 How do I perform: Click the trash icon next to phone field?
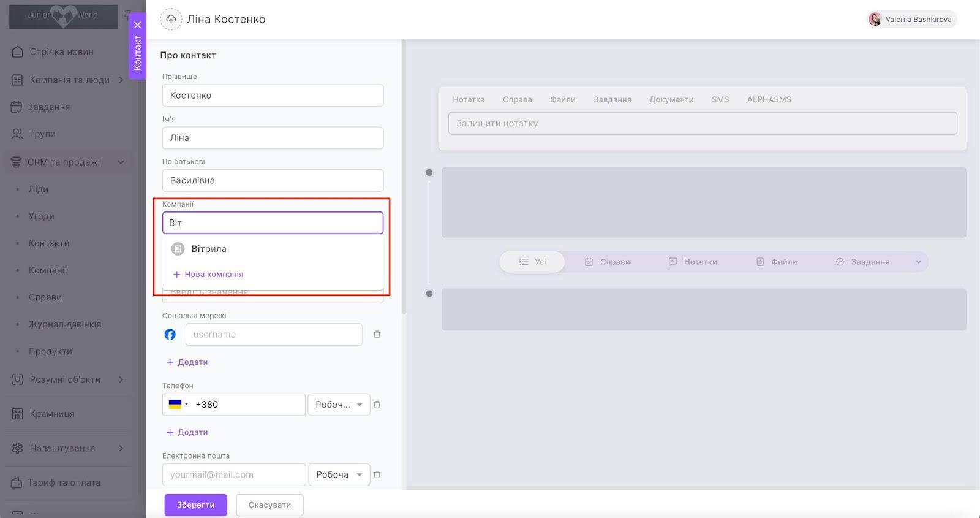(x=377, y=405)
